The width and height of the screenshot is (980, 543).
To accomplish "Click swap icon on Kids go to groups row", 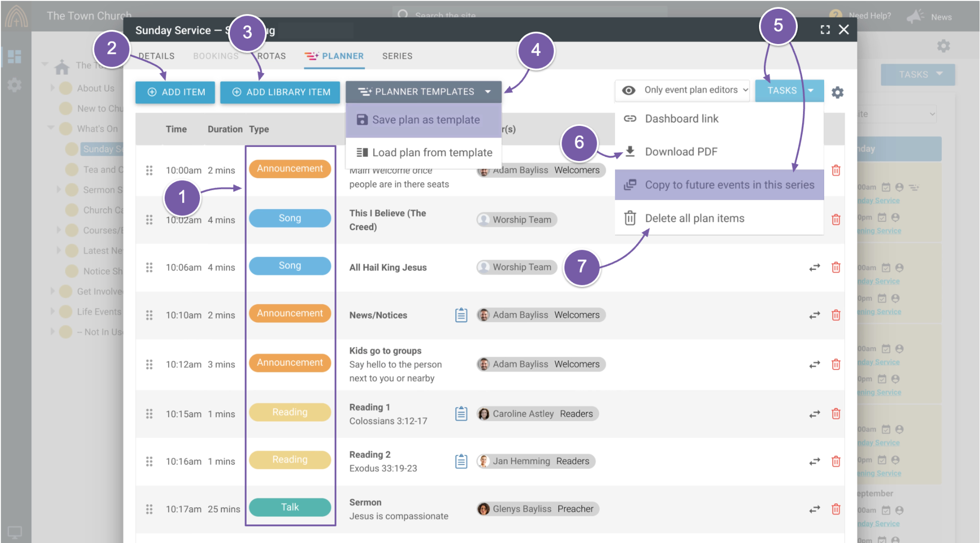I will (x=814, y=365).
